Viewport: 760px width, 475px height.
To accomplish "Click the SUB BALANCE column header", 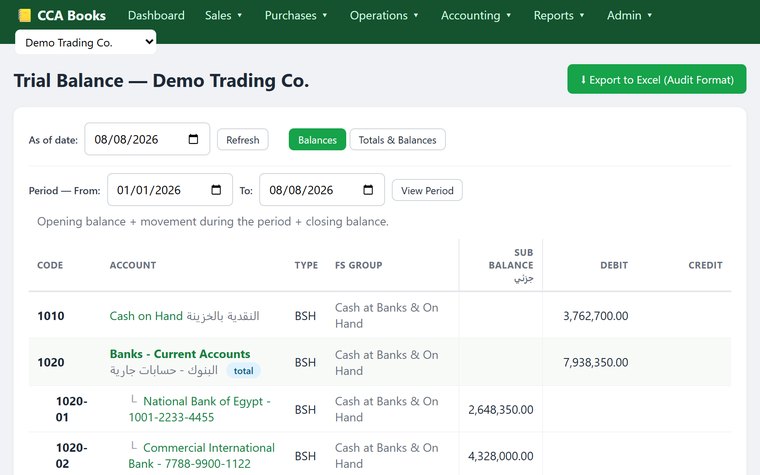I will coord(511,265).
